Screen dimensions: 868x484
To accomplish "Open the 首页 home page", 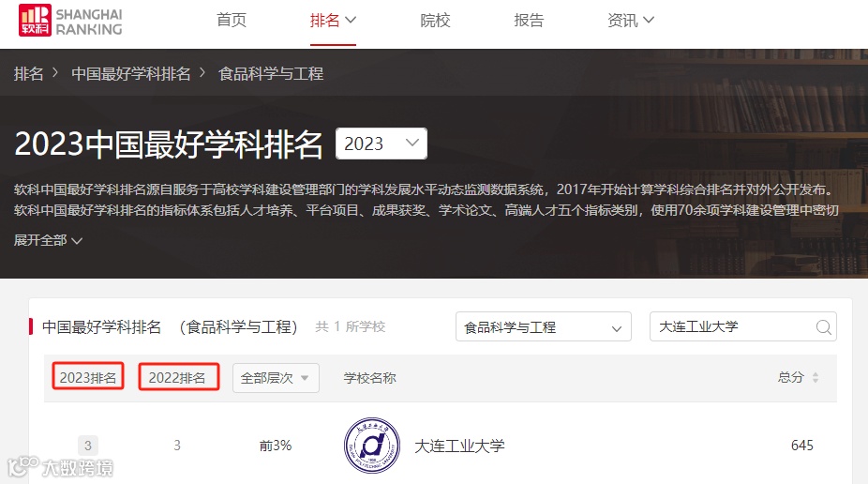I will pyautogui.click(x=232, y=21).
